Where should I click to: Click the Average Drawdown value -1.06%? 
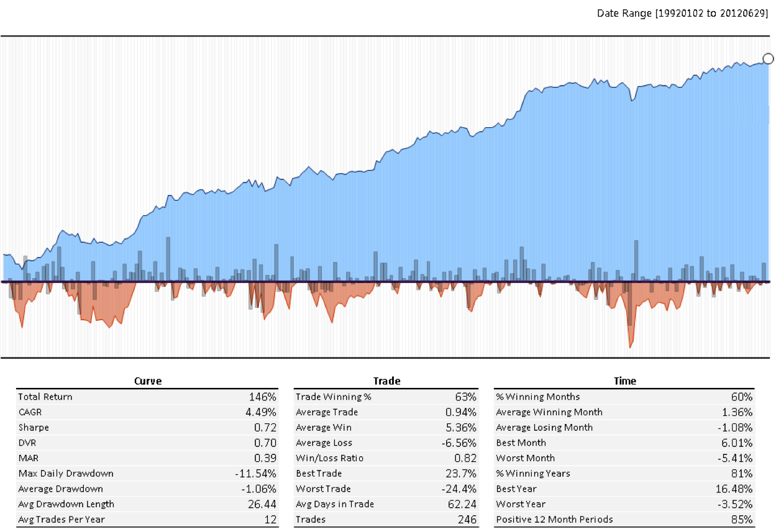tap(261, 489)
